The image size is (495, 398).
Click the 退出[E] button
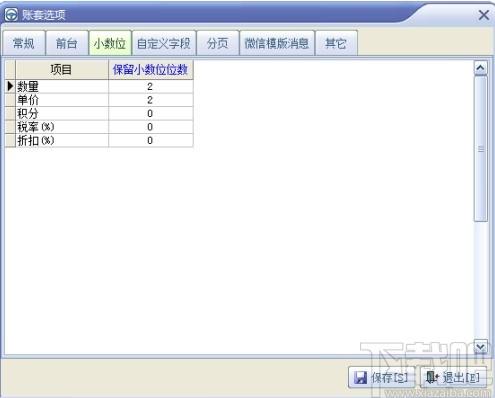(x=454, y=377)
